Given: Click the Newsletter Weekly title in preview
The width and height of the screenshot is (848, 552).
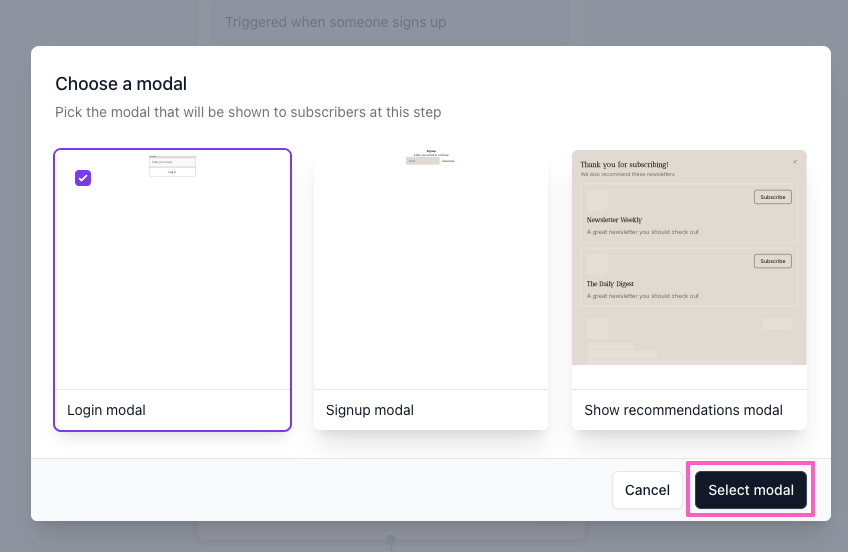Looking at the screenshot, I should point(614,220).
